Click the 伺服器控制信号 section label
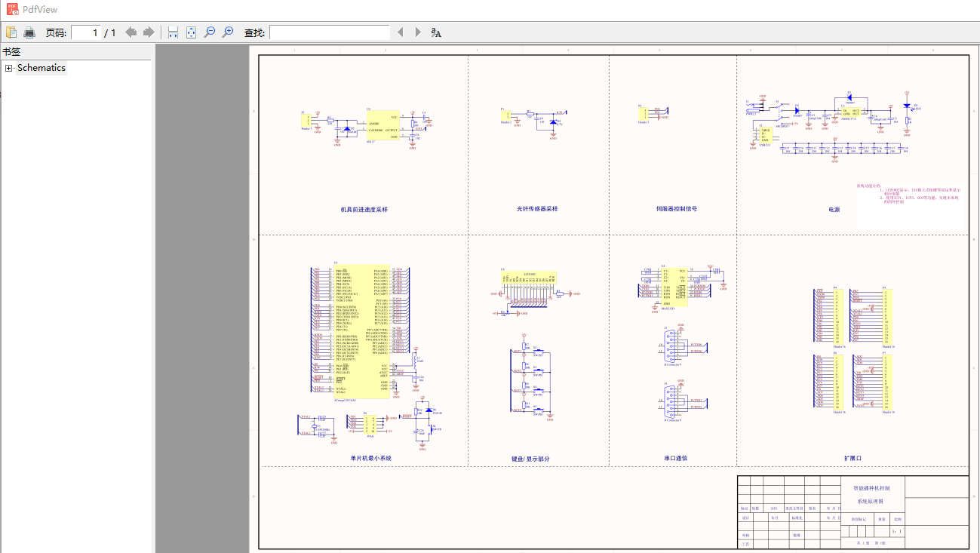The width and height of the screenshot is (980, 553). coord(677,209)
